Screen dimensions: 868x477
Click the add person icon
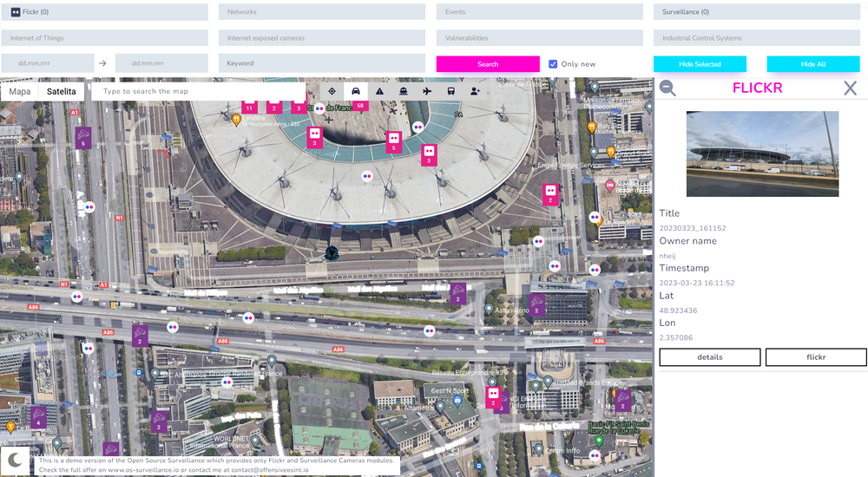[475, 91]
